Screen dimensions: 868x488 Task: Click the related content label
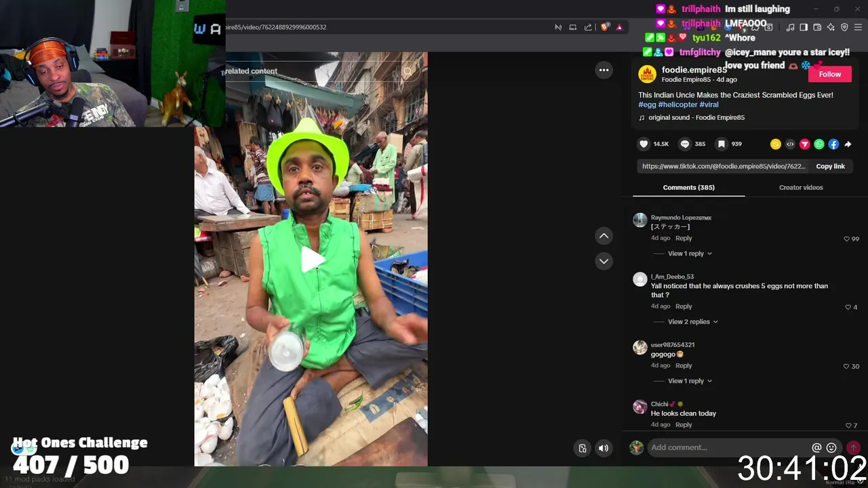(x=252, y=71)
